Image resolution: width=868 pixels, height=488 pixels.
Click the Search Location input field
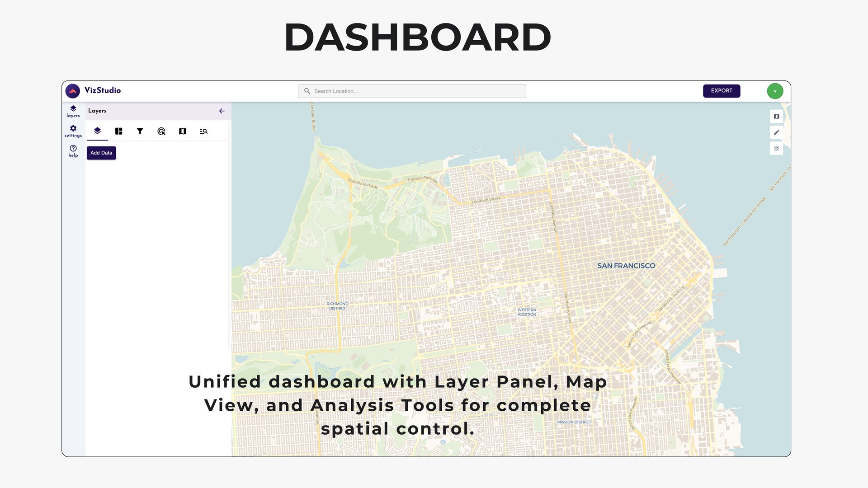tap(411, 91)
